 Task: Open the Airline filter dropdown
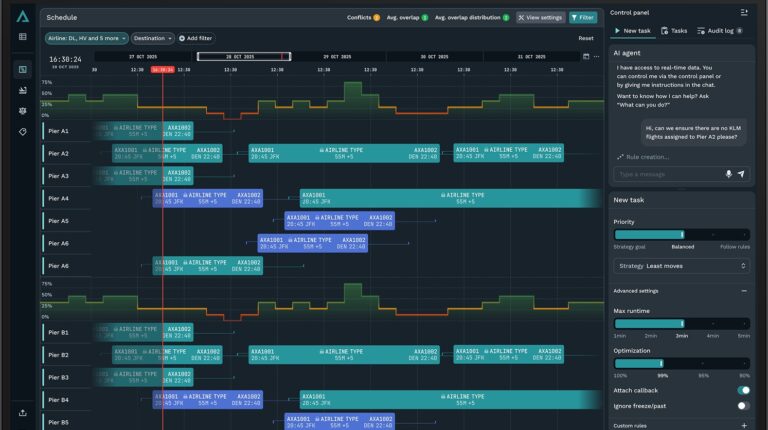coord(86,38)
